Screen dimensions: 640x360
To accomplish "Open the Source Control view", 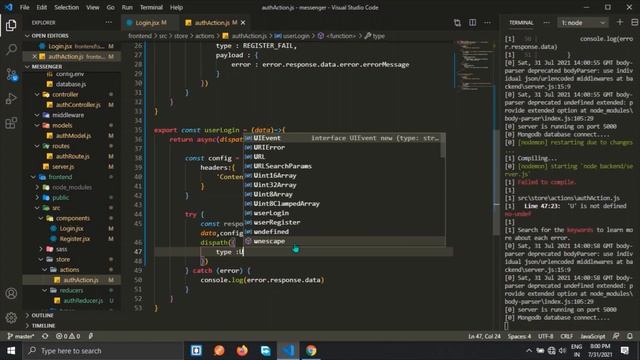I will pyautogui.click(x=11, y=74).
